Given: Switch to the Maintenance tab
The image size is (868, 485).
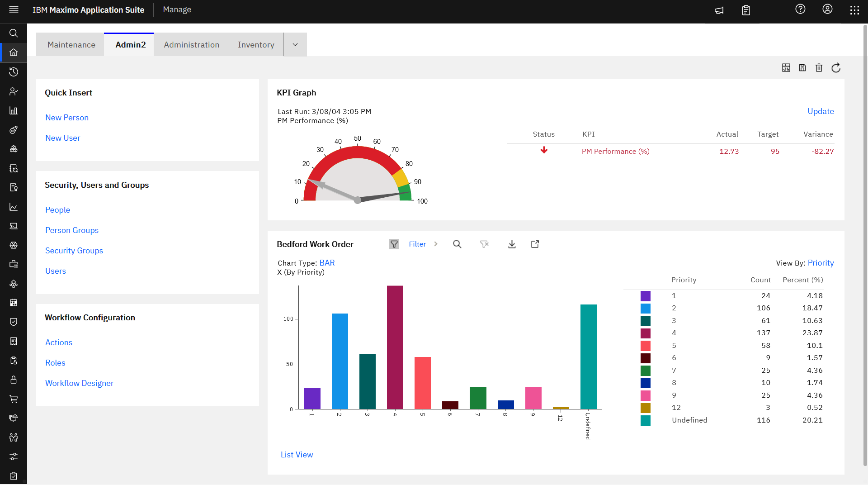Looking at the screenshot, I should coord(71,44).
